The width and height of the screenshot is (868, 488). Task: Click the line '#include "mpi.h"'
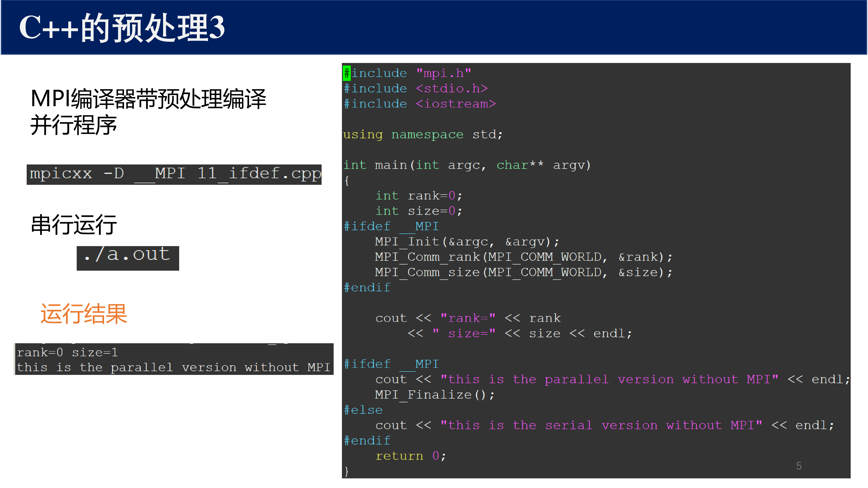(407, 73)
